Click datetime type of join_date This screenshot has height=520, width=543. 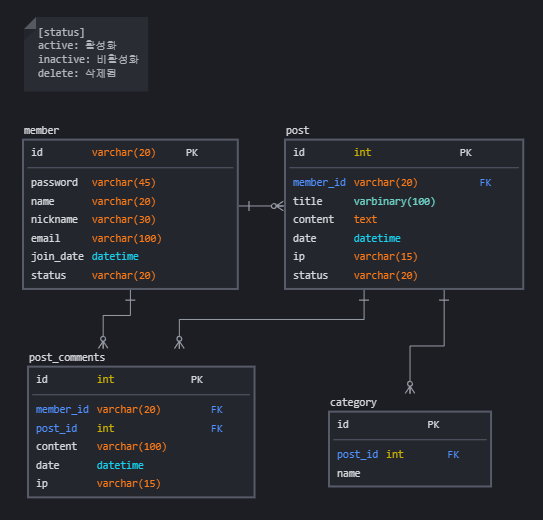(x=115, y=257)
